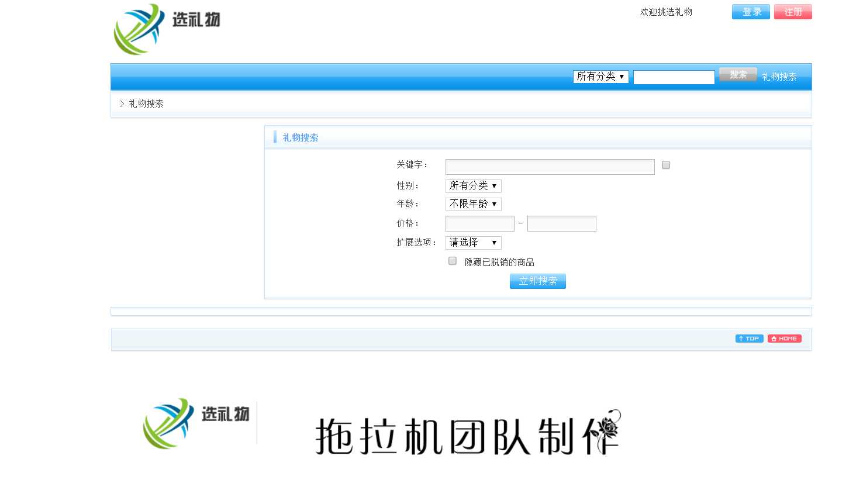
Task: Click the minimum 价格 input field
Action: point(480,223)
